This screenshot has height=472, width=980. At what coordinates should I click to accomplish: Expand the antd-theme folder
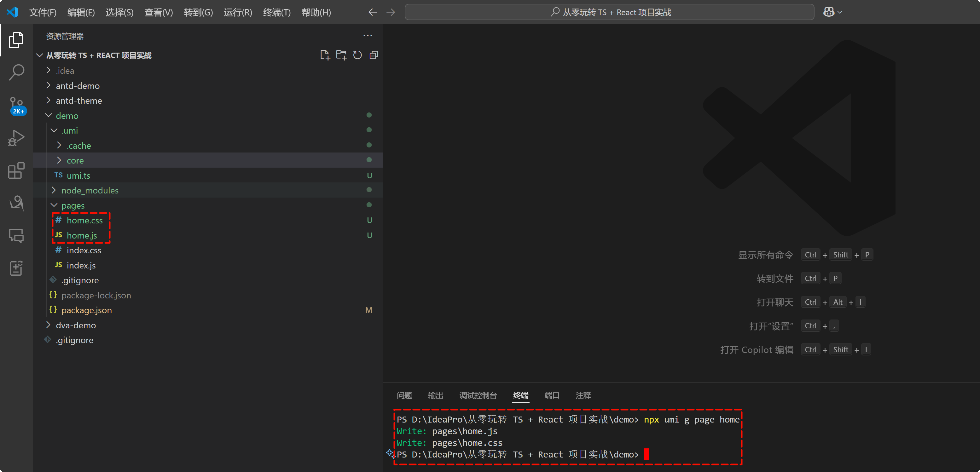(x=208, y=101)
